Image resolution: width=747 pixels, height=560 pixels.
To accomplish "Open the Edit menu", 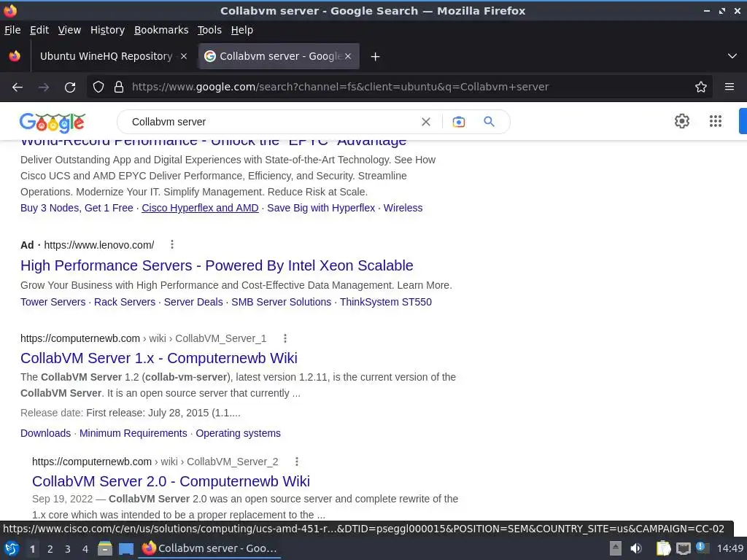I will click(39, 30).
